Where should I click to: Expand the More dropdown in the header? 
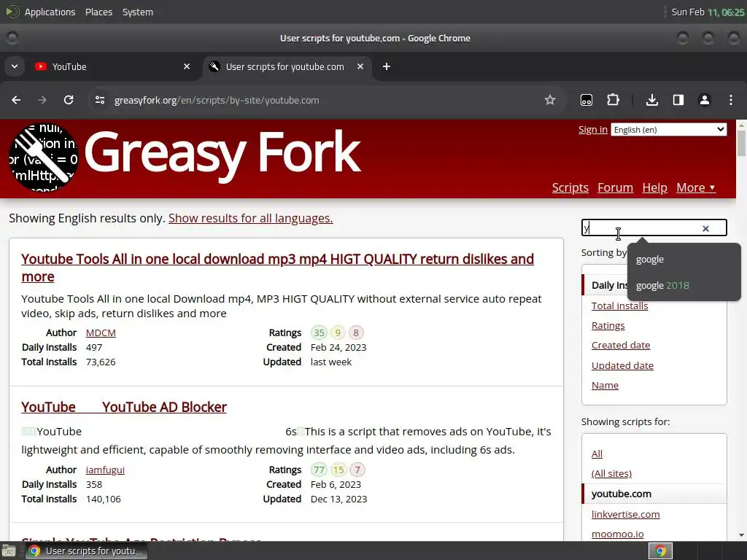pyautogui.click(x=695, y=187)
